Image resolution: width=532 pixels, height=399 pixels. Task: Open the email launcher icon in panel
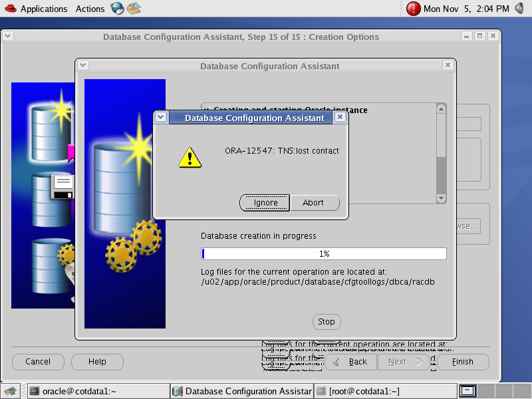pyautogui.click(x=134, y=9)
